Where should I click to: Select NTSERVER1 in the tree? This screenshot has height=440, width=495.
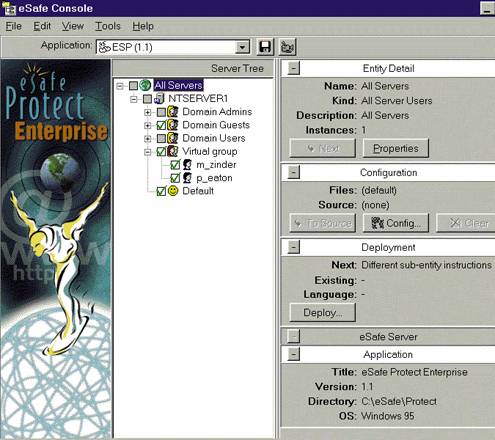[x=198, y=99]
